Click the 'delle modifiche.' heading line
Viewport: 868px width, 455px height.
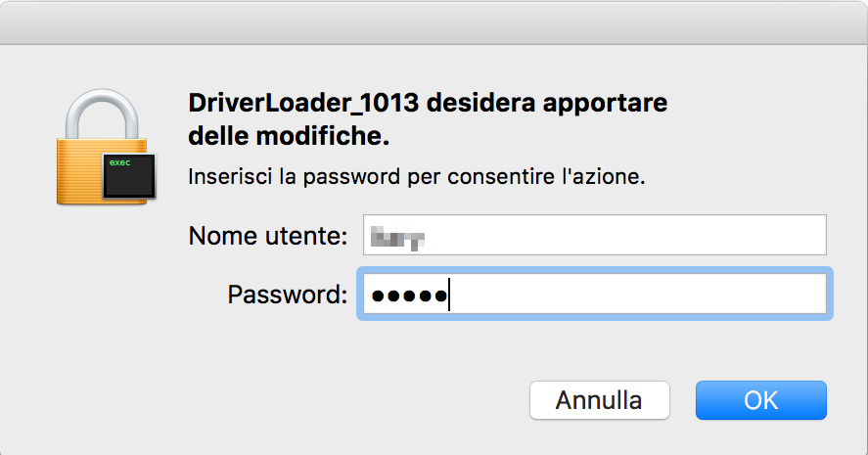point(289,136)
